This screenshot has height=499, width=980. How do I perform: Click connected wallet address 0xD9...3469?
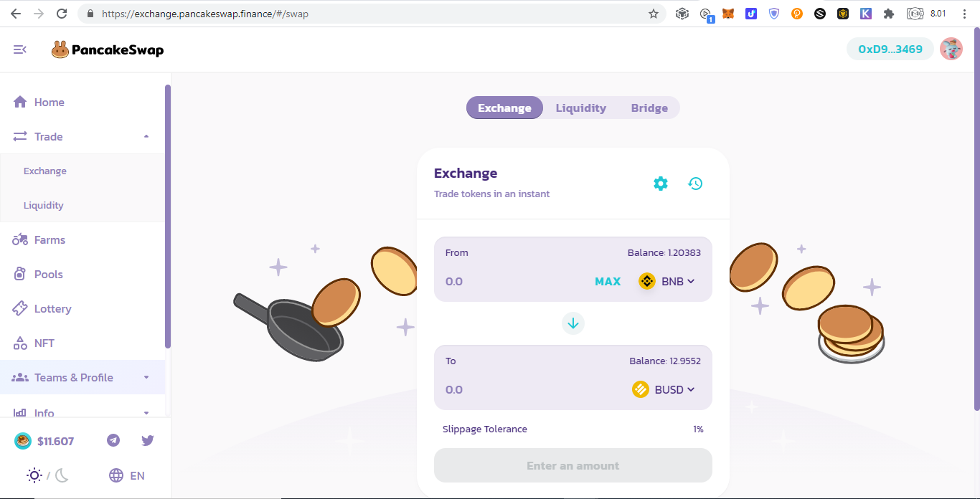890,49
